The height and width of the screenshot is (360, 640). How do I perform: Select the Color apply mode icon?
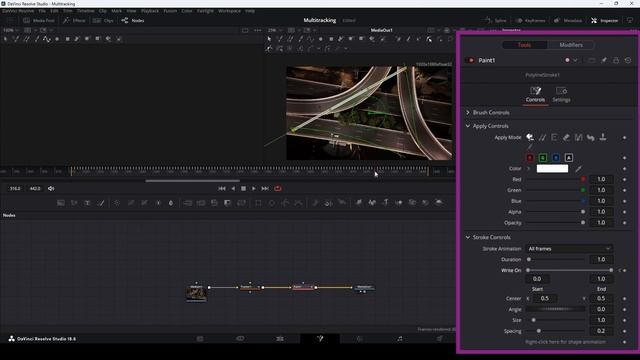pos(530,138)
